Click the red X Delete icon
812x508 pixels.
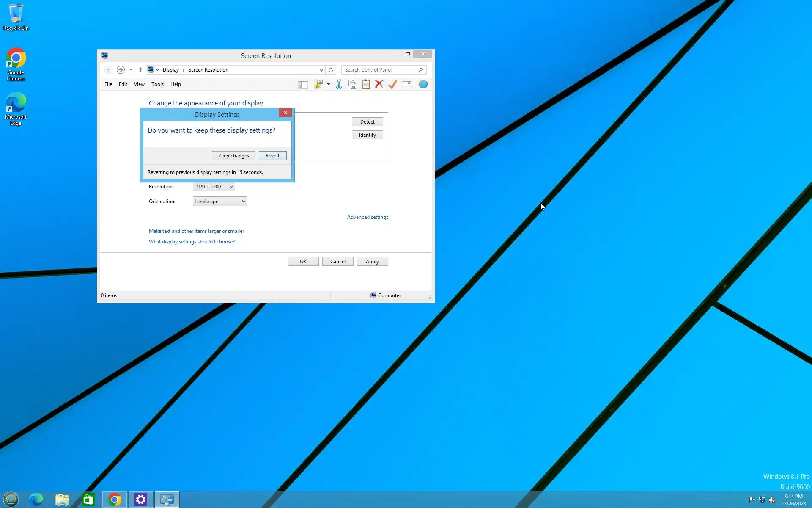[x=379, y=84]
